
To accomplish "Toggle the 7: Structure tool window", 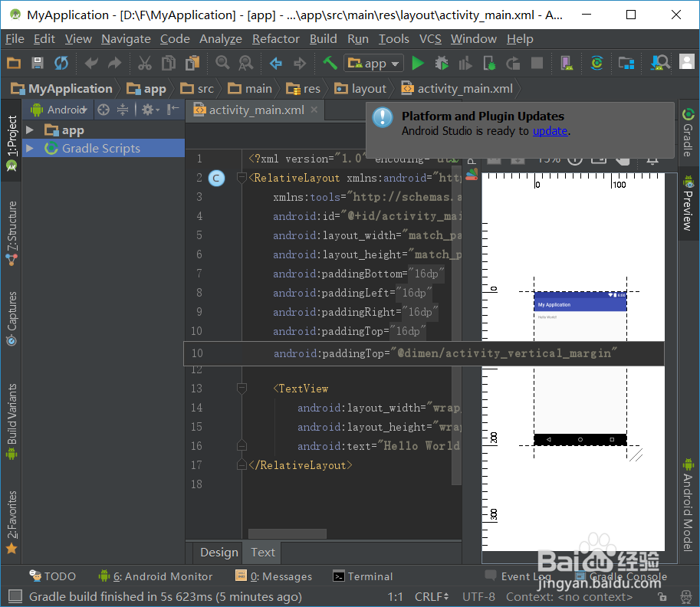I will pyautogui.click(x=12, y=233).
